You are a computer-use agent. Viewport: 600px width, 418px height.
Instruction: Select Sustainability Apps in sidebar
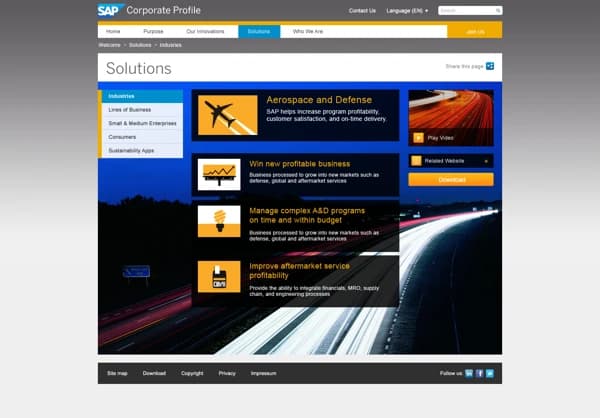[x=142, y=151]
